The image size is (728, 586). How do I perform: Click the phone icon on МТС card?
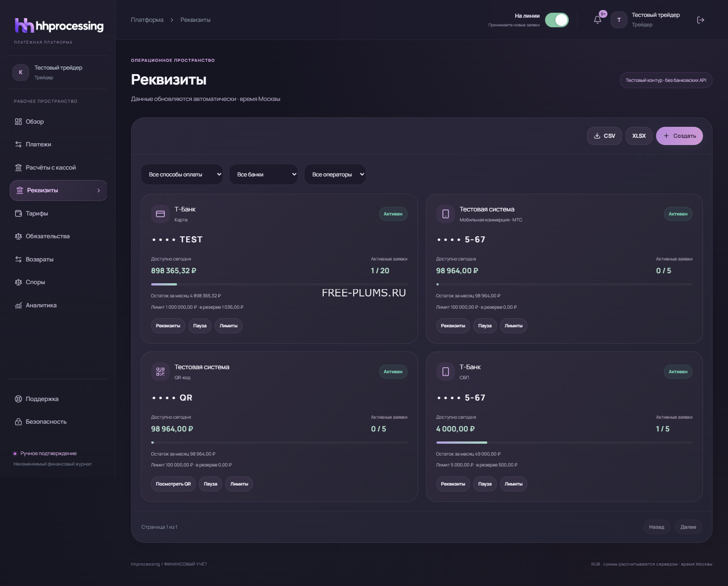coord(445,214)
